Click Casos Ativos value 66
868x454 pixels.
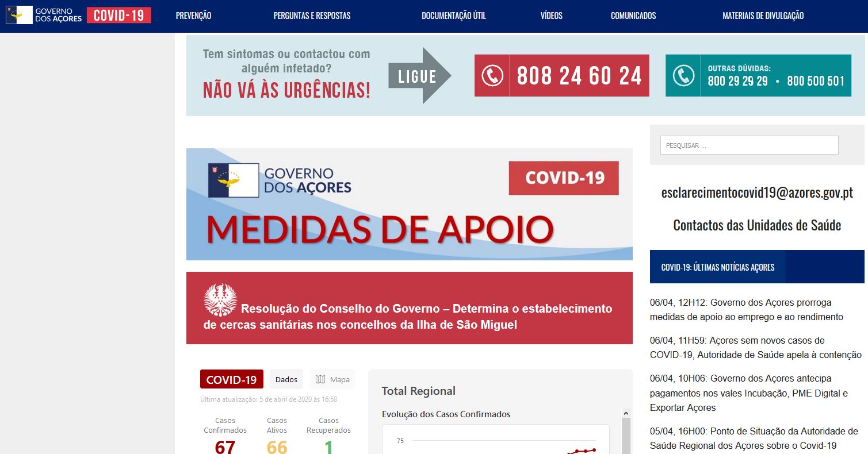coord(277,447)
